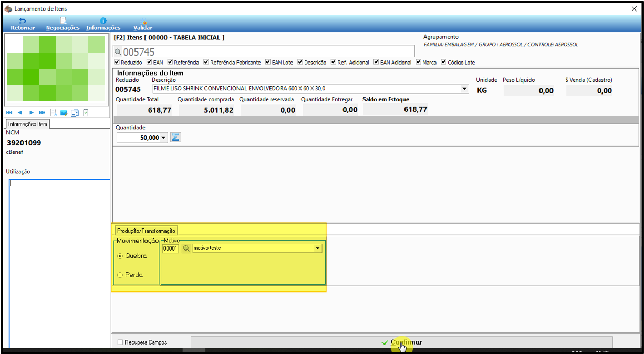
Task: Click the $ Venda (Cadastro) value field
Action: pos(590,90)
